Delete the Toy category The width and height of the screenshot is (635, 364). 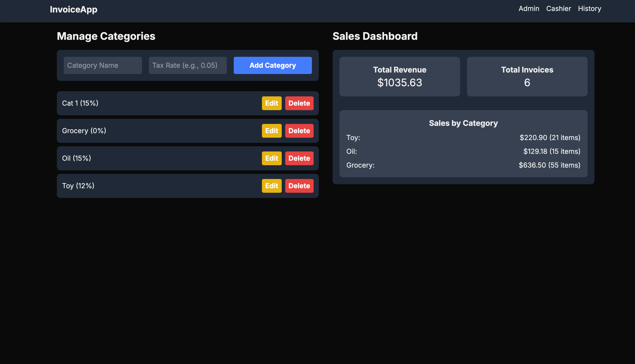click(x=299, y=186)
